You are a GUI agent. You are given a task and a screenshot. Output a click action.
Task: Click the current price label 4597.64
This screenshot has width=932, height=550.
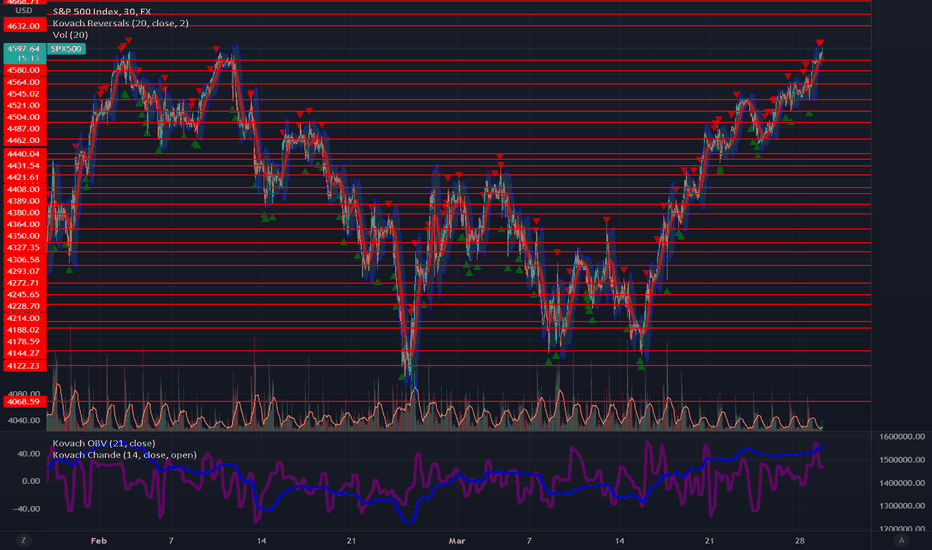click(x=24, y=49)
